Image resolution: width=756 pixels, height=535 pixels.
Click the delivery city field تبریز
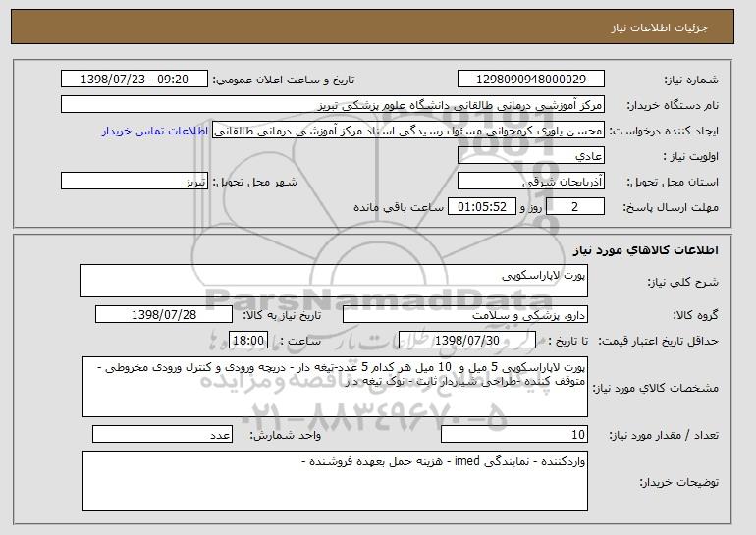(135, 182)
